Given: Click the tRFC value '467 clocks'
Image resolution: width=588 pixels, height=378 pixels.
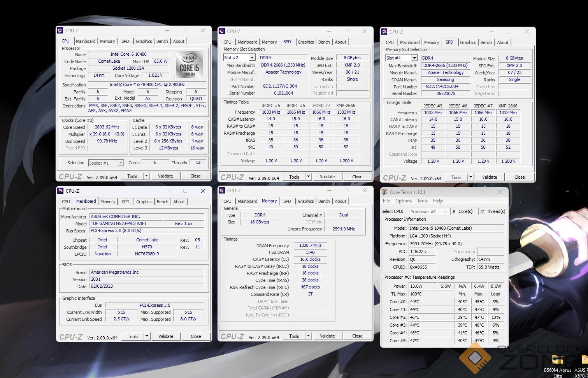Looking at the screenshot, I should tap(310, 287).
